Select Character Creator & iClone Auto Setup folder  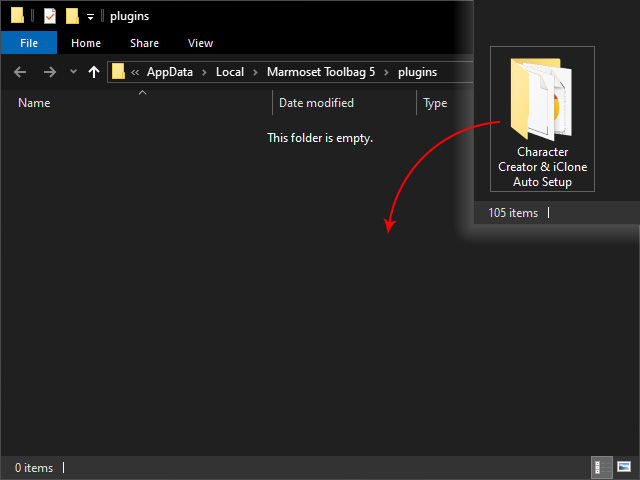542,119
